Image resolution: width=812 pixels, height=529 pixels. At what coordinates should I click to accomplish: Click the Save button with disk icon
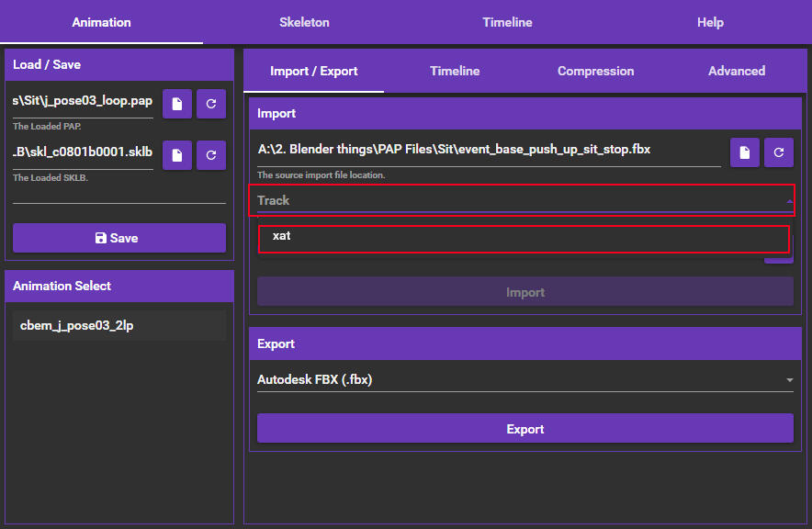(119, 238)
